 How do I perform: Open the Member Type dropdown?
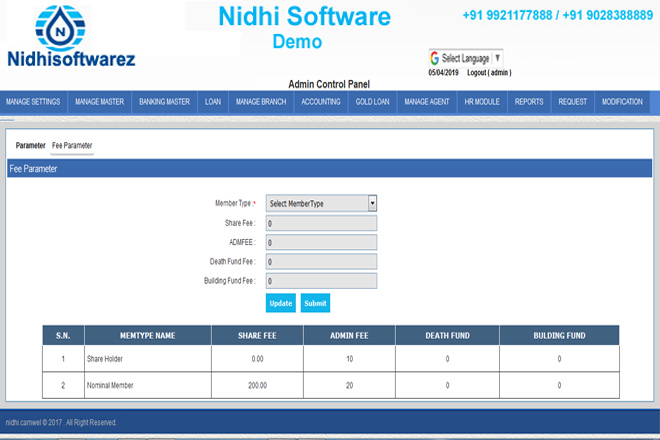point(321,203)
